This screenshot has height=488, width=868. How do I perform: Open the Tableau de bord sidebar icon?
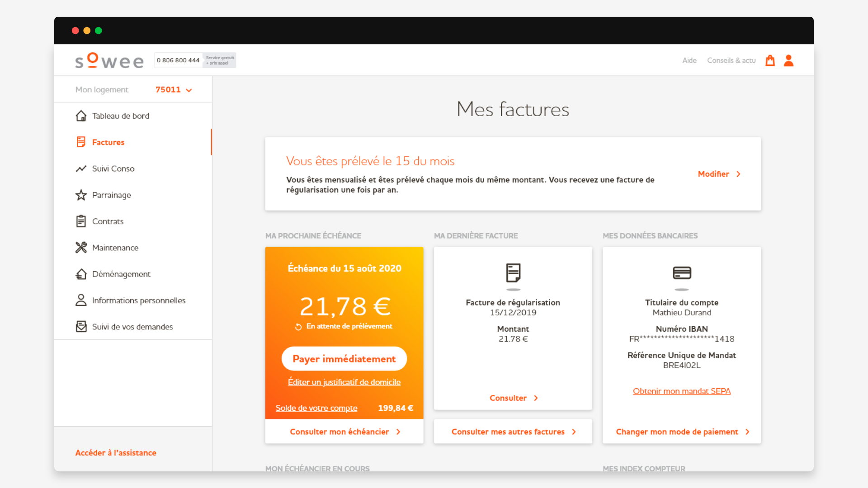(x=81, y=116)
